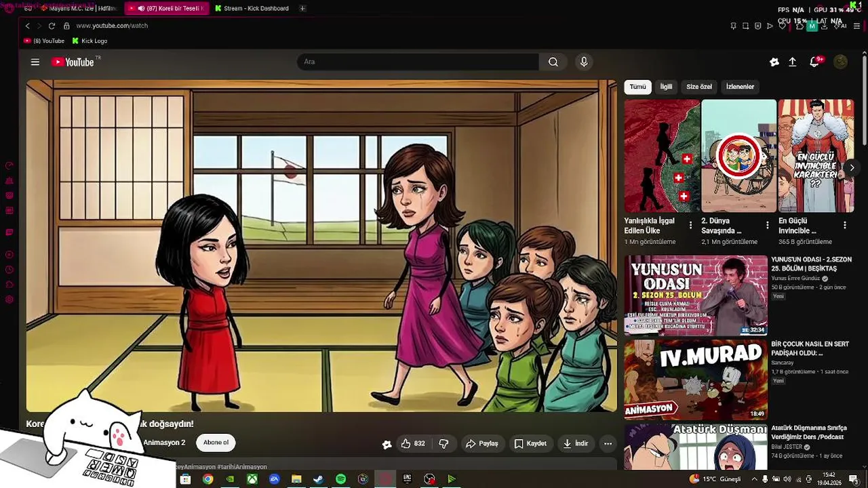Image resolution: width=868 pixels, height=488 pixels.
Task: Open the Bilal JESTER channel name
Action: pos(787,447)
